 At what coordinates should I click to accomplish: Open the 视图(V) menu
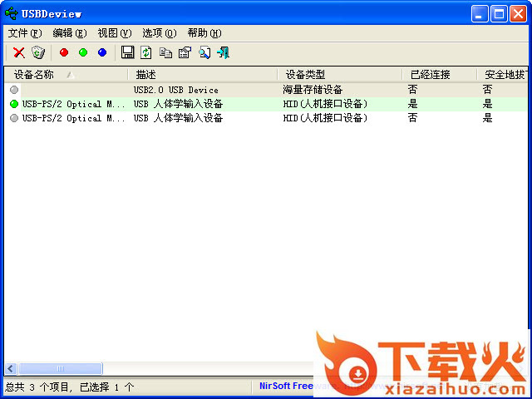point(115,33)
